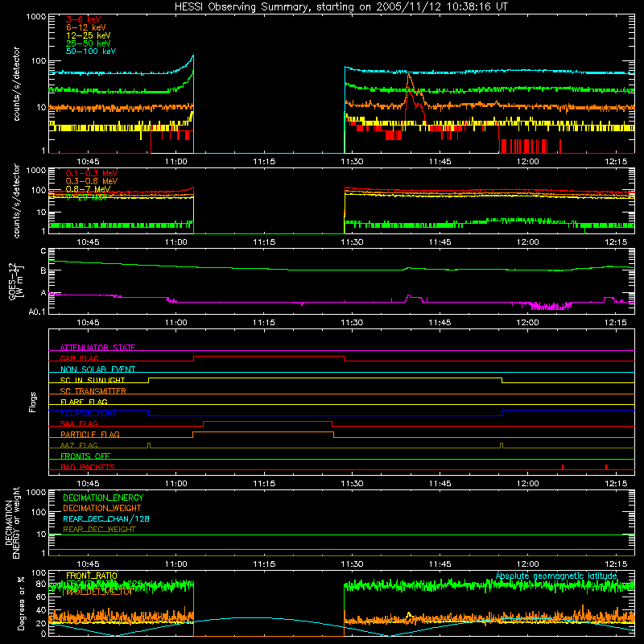Select the FRONT_RATIO legend label

click(x=92, y=576)
